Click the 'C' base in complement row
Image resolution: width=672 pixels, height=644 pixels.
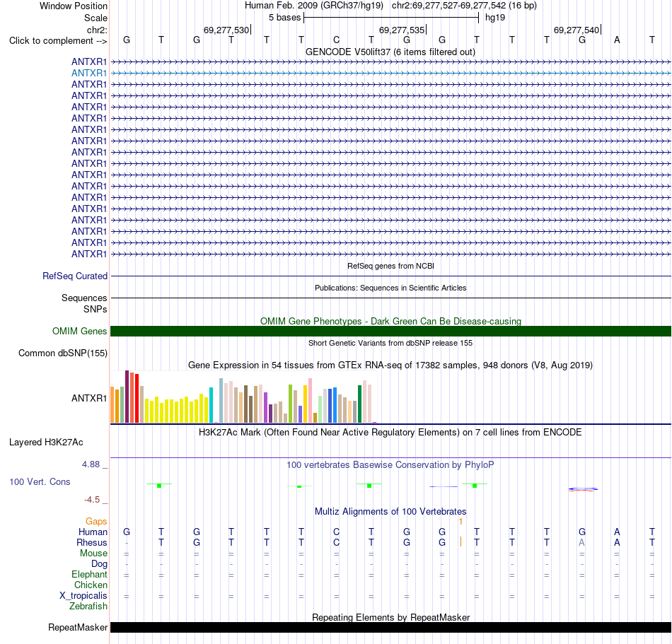pos(337,40)
